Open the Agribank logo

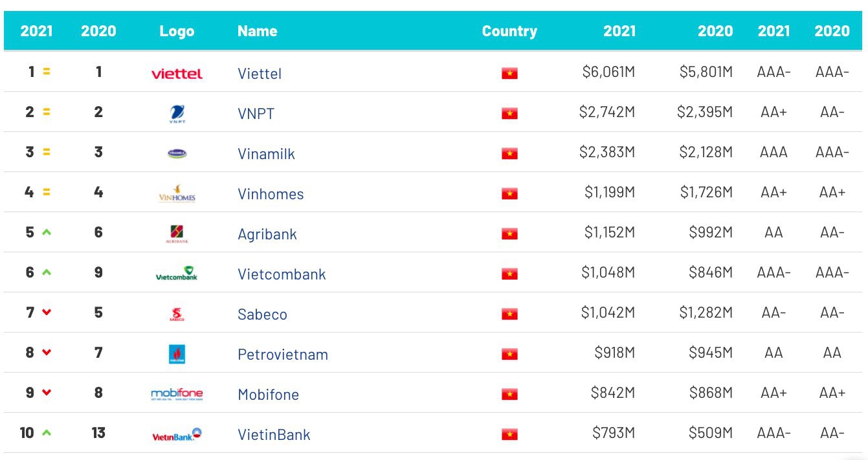177,234
